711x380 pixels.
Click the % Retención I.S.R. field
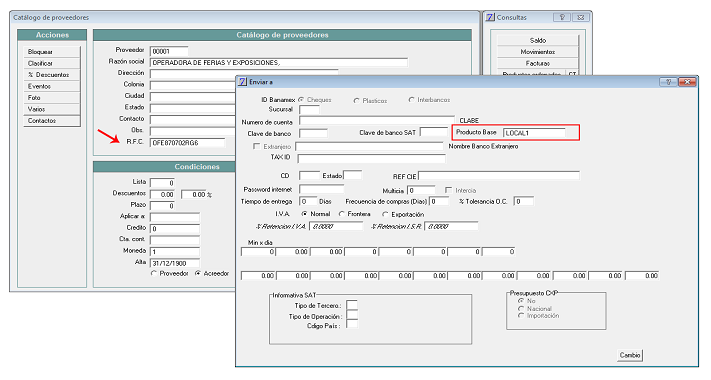click(x=451, y=226)
